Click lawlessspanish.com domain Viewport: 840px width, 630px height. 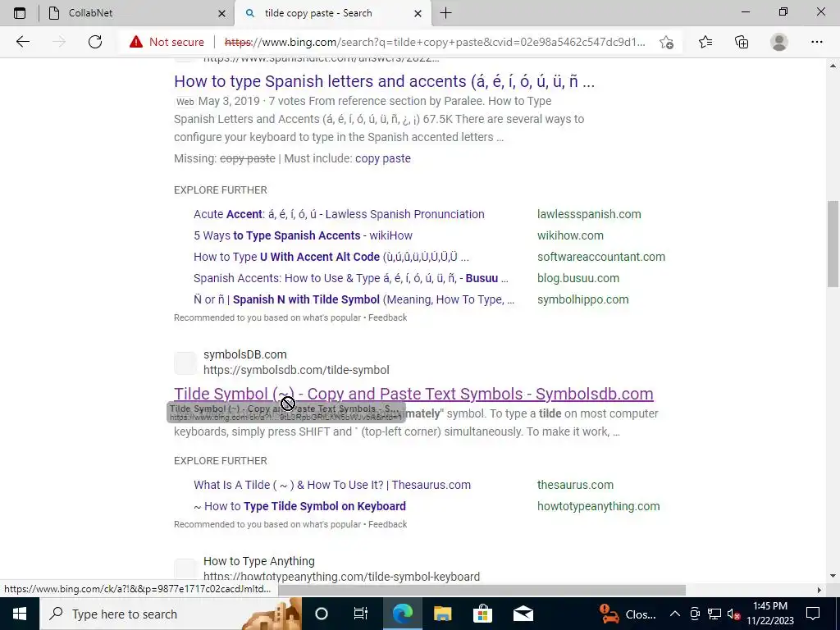(589, 214)
